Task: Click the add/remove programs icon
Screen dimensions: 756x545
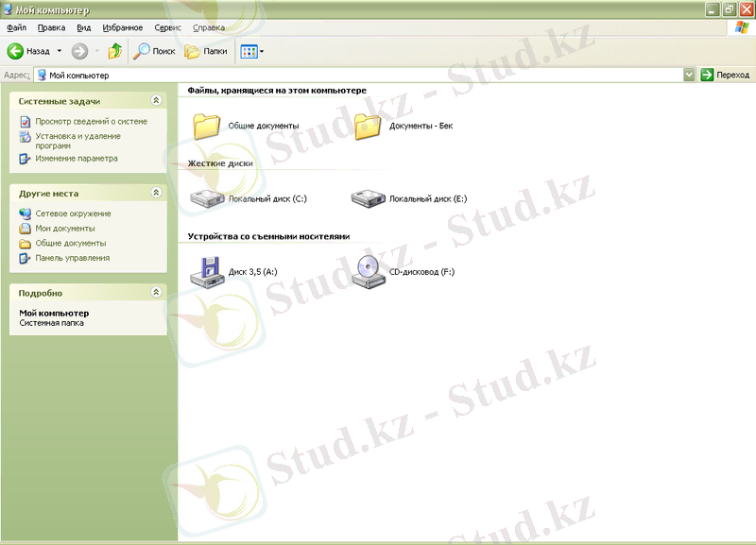Action: [x=26, y=137]
